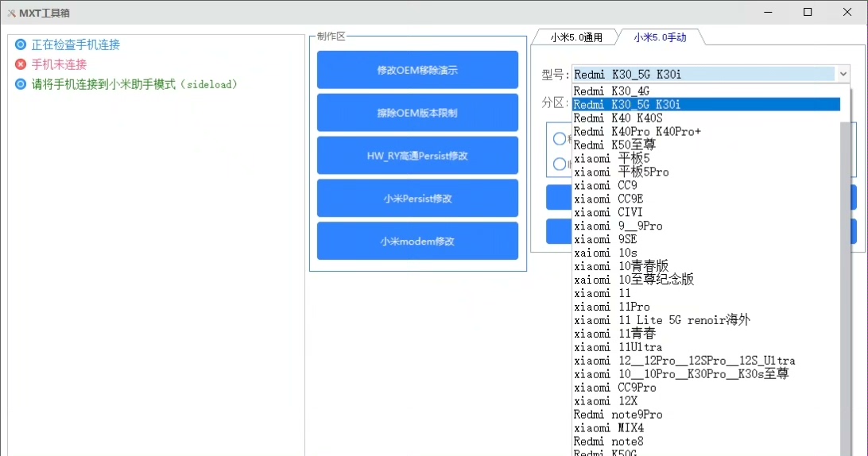Select Redmi note8 from the list
Image resolution: width=868 pixels, height=456 pixels.
coord(707,442)
